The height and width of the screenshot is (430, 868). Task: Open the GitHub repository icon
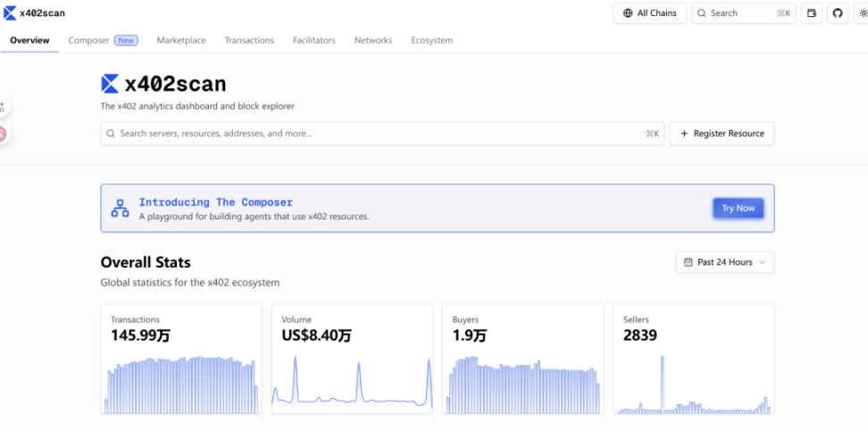[x=838, y=13]
